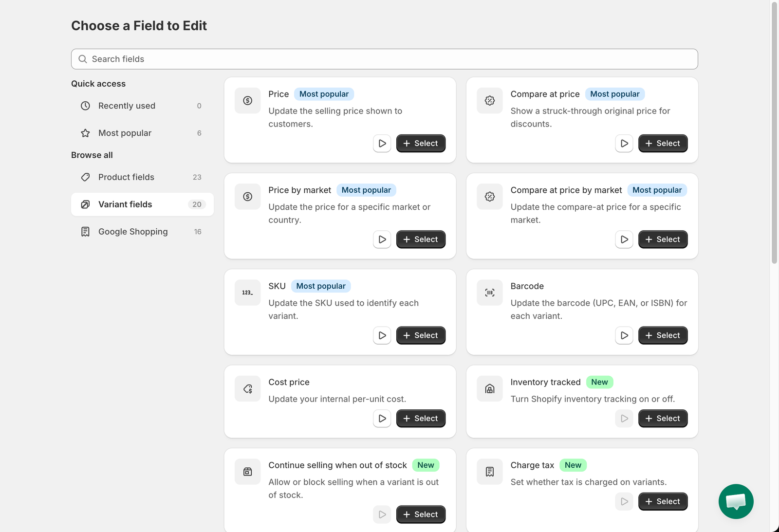This screenshot has height=532, width=779.
Task: Select the Inventory tracked field
Action: [x=663, y=419]
